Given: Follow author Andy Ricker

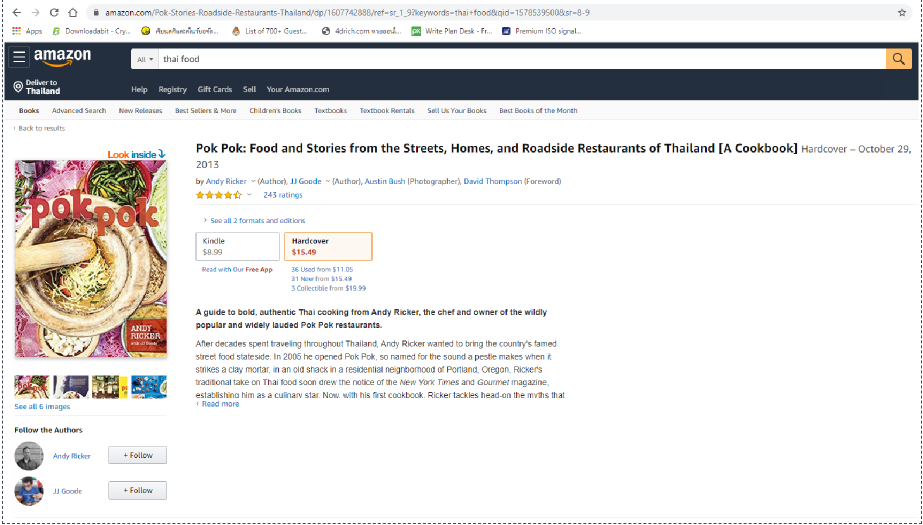Looking at the screenshot, I should tap(138, 455).
